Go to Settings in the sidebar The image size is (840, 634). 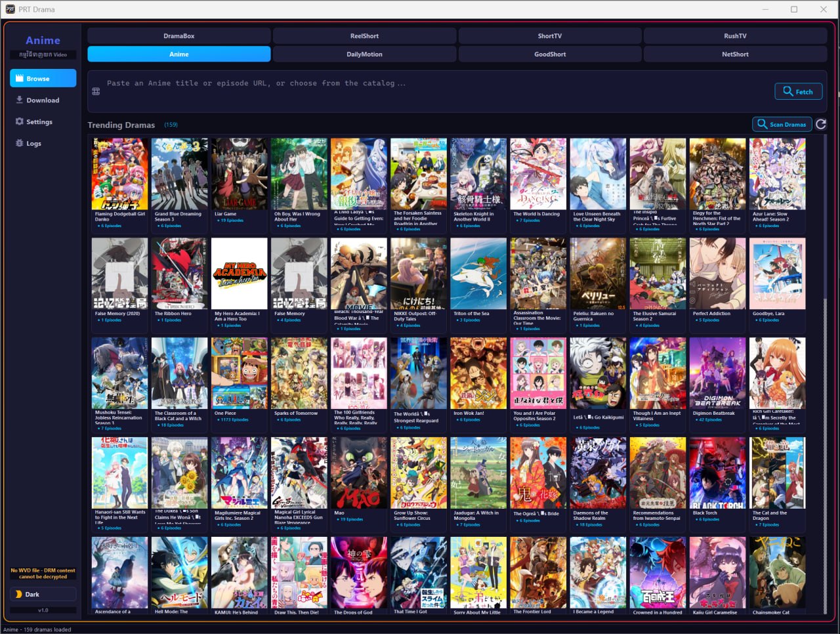43,122
